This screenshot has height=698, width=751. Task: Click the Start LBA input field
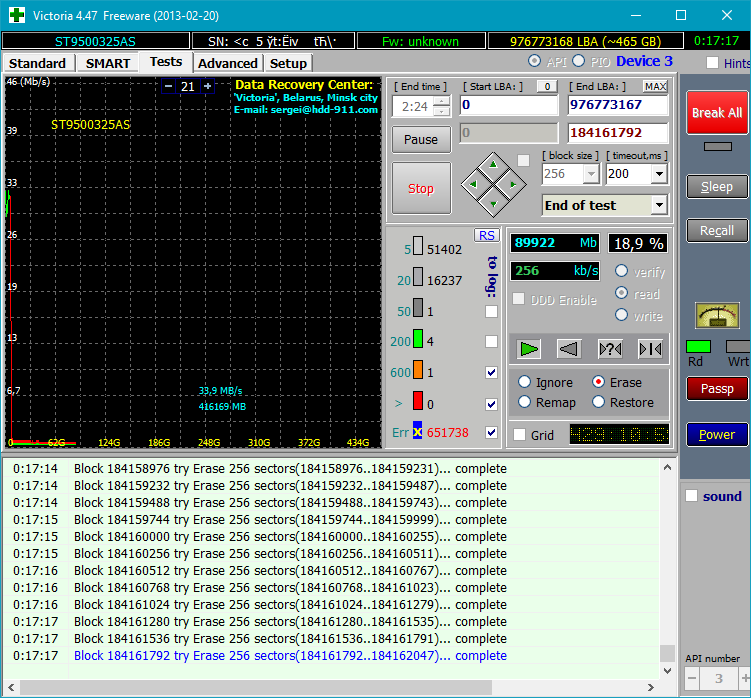coord(508,105)
